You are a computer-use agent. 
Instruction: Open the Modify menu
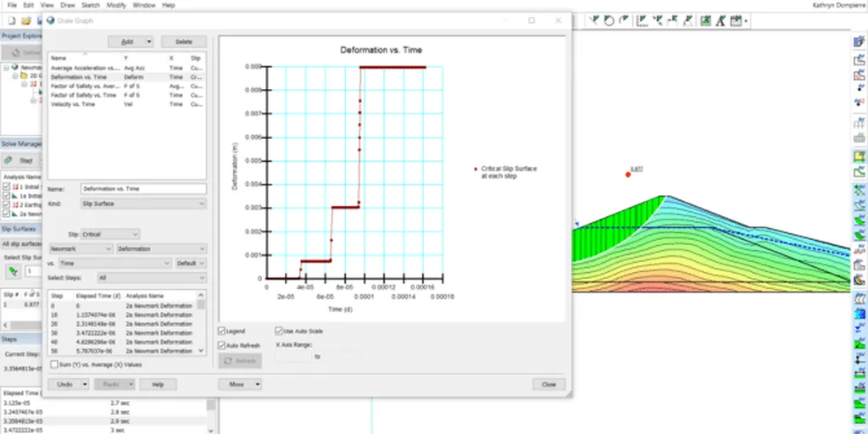tap(116, 5)
